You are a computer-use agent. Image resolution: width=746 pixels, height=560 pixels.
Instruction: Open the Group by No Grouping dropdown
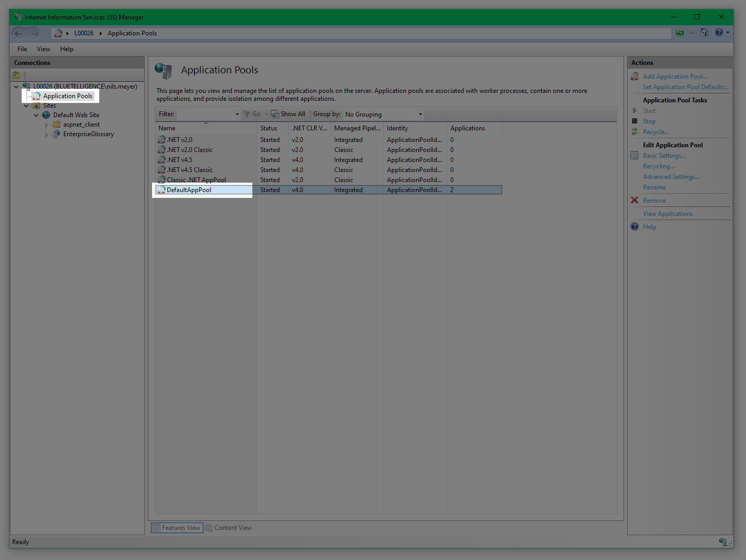pos(420,115)
